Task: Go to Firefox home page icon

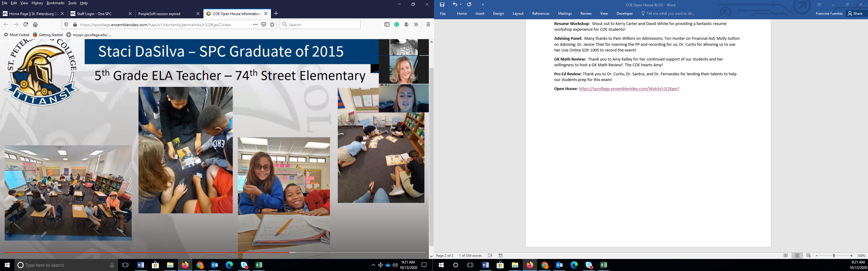Action: coord(35,25)
